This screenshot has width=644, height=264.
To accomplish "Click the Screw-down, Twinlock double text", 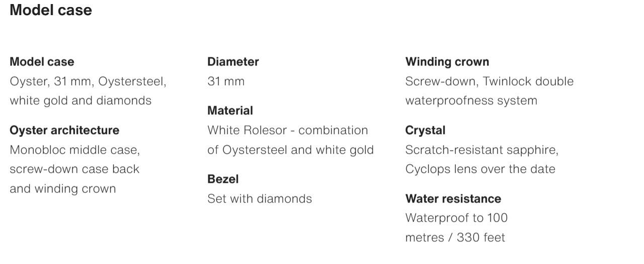I will (x=489, y=81).
